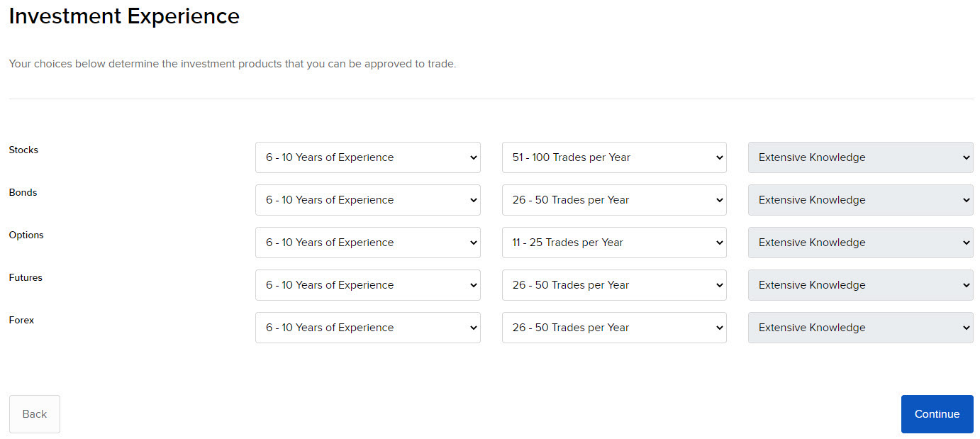Expand Futures knowledge level dropdown
The width and height of the screenshot is (980, 439).
[860, 285]
